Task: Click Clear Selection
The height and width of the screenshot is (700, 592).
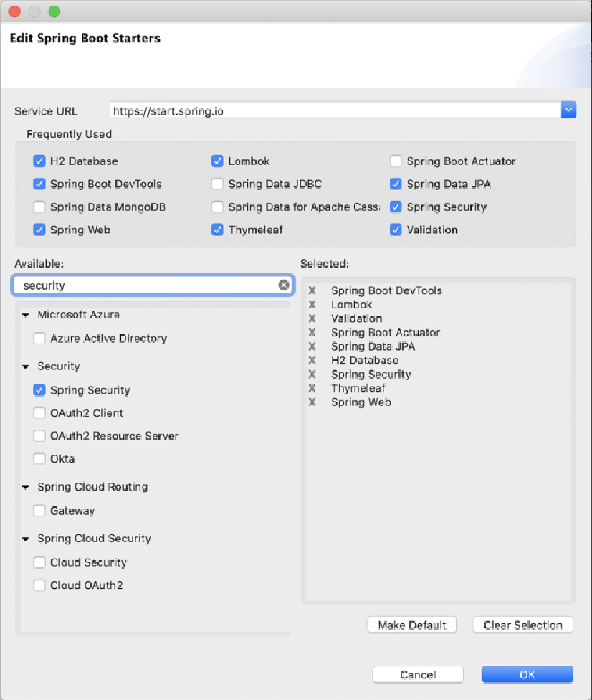Action: tap(523, 625)
